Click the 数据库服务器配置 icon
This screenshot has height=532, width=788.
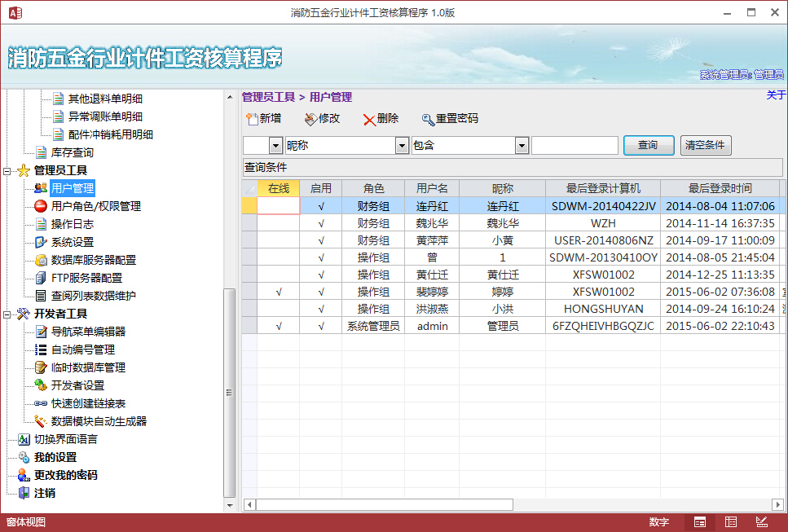41,260
